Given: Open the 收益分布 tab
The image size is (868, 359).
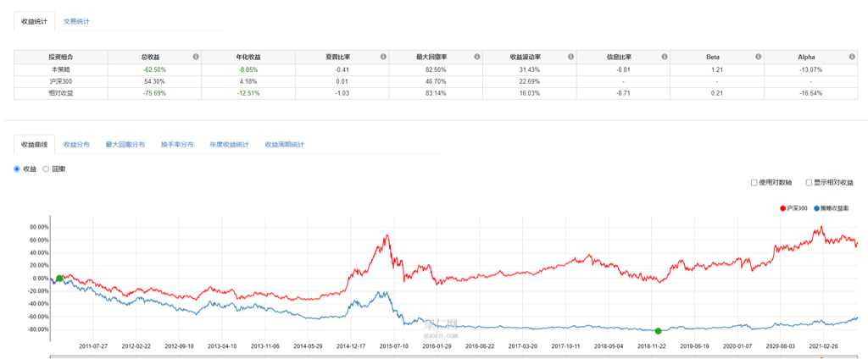Looking at the screenshot, I should click(77, 145).
